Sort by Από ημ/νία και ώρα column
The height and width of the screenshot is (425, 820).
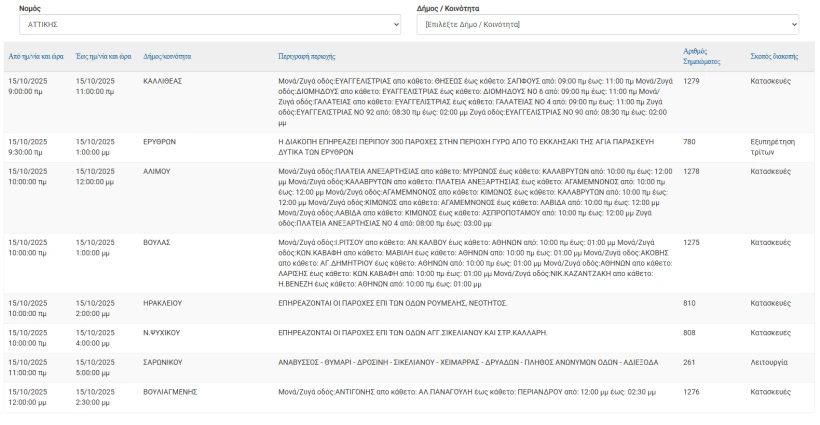(x=36, y=56)
